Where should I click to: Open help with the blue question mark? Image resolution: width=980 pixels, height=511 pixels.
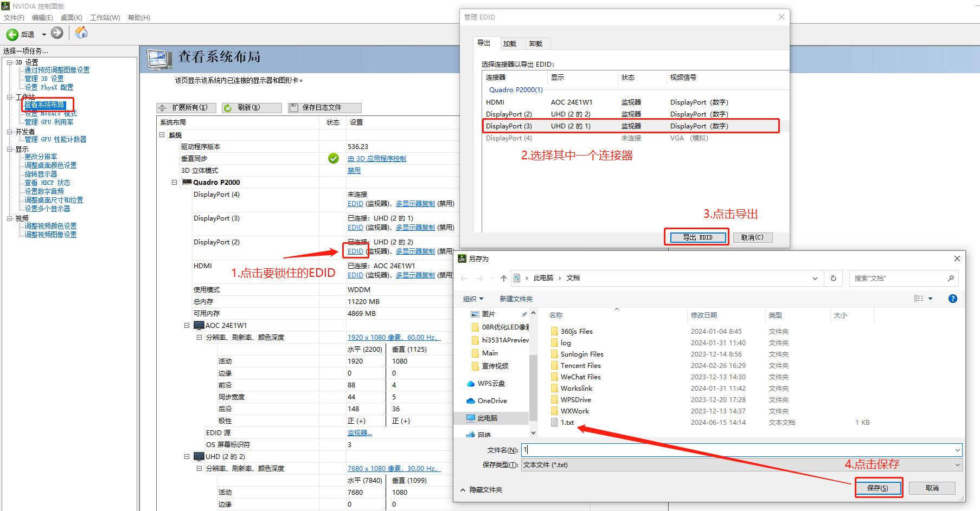pyautogui.click(x=953, y=299)
